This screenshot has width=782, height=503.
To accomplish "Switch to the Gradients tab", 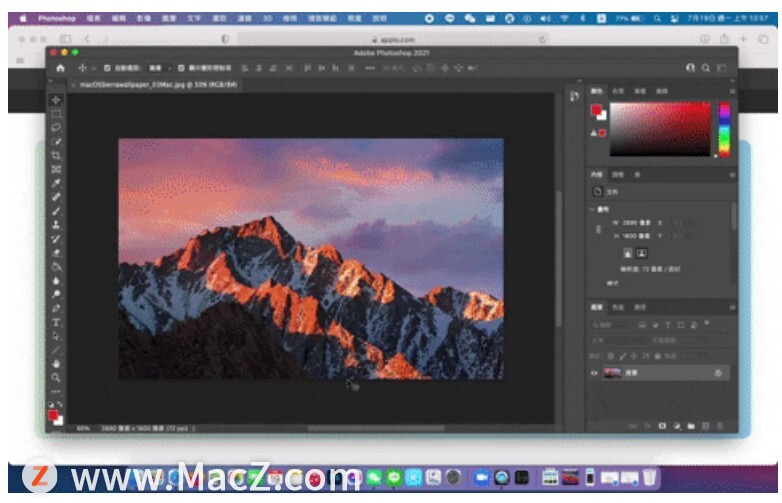I will click(x=640, y=91).
